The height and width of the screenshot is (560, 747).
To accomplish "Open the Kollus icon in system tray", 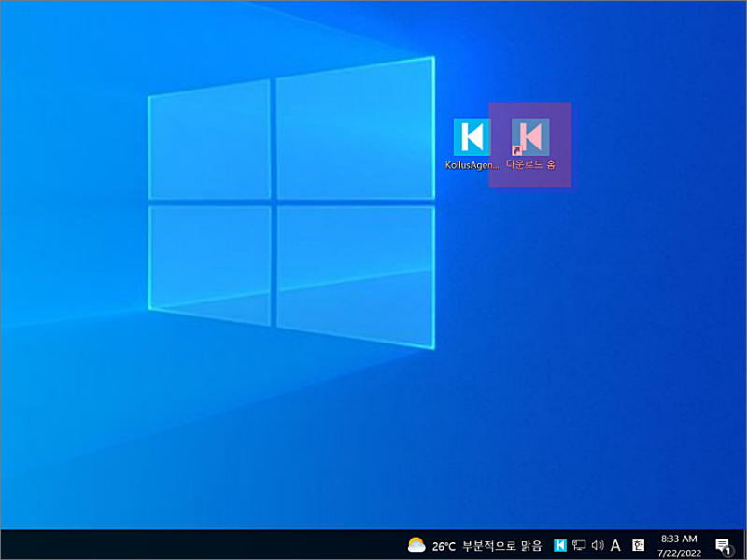I will pyautogui.click(x=559, y=545).
